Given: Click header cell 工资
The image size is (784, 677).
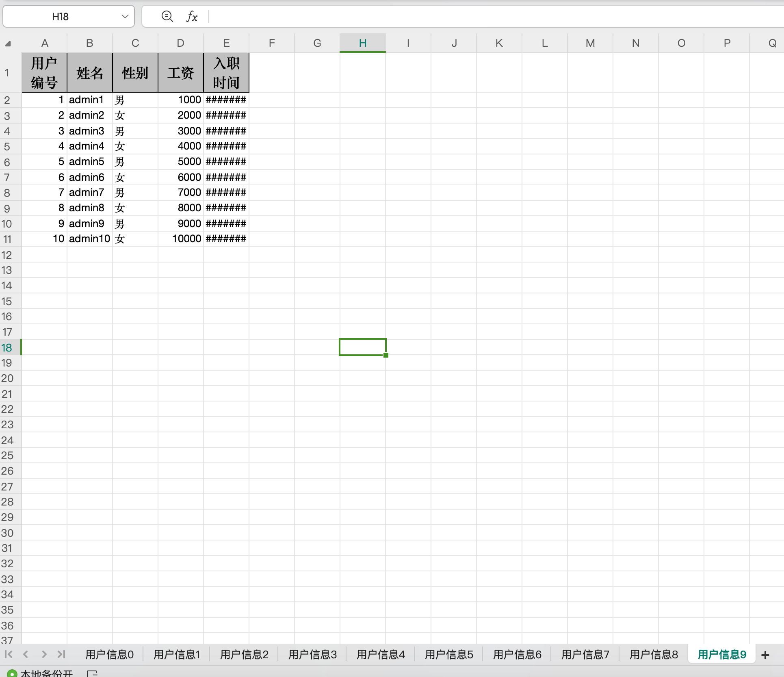Looking at the screenshot, I should (x=181, y=73).
